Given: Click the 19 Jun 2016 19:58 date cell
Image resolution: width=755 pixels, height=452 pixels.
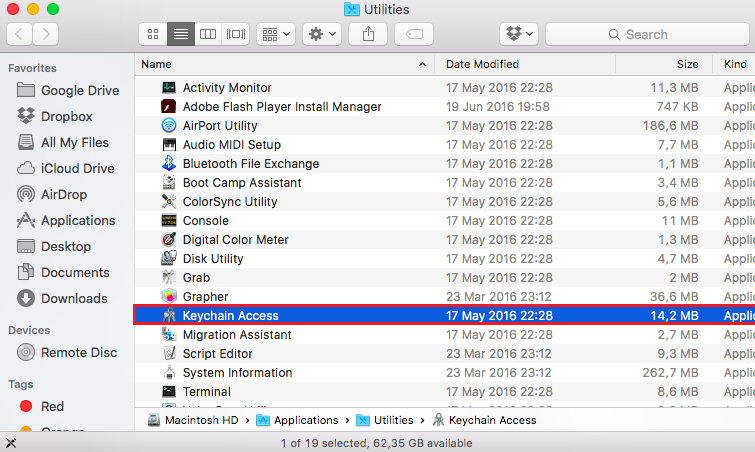Looking at the screenshot, I should pos(497,106).
